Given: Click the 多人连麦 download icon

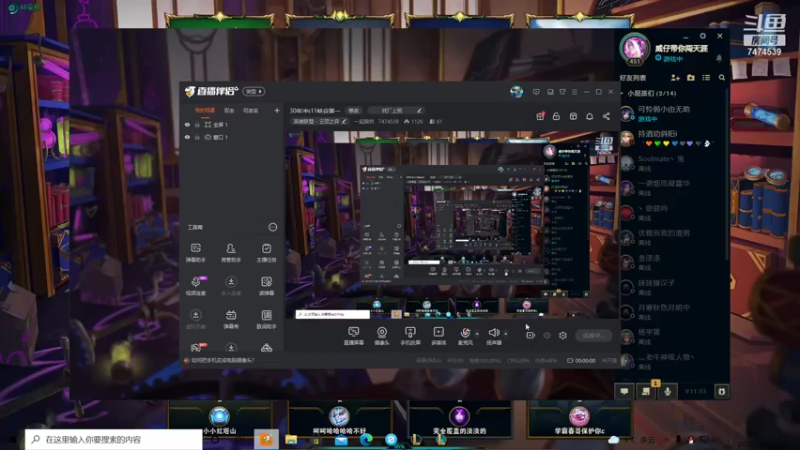Looking at the screenshot, I should point(231,282).
